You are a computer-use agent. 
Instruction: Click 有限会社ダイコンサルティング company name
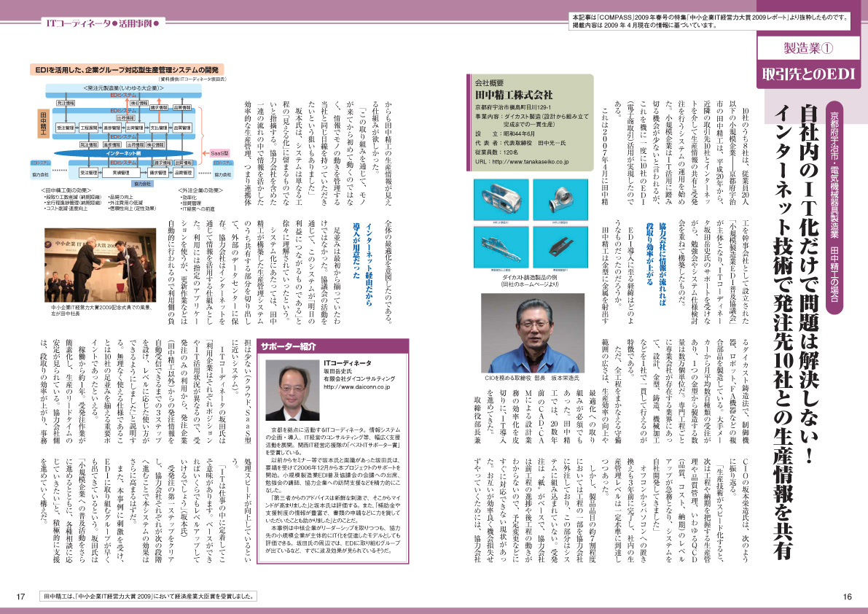pyautogui.click(x=359, y=378)
